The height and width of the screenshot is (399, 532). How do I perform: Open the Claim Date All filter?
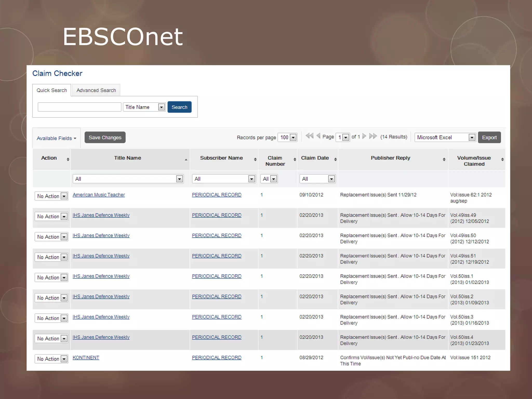317,179
